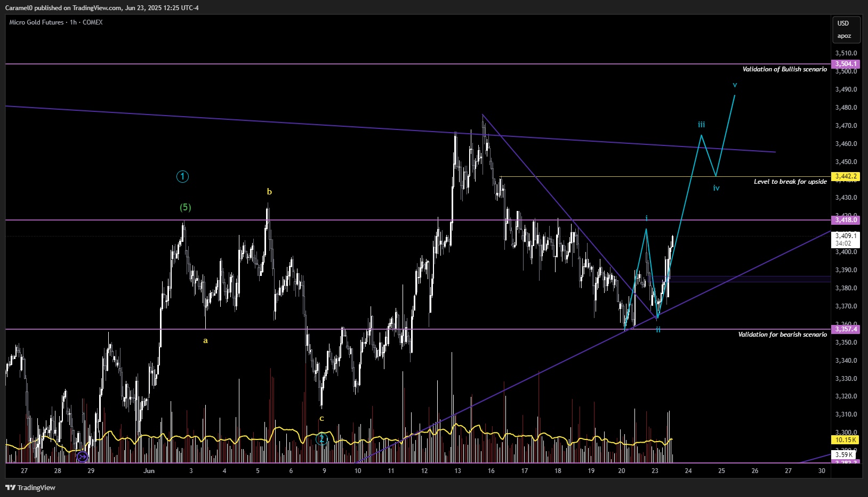This screenshot has height=497, width=868.
Task: Click the cyan 'iv' wave label
Action: point(716,188)
